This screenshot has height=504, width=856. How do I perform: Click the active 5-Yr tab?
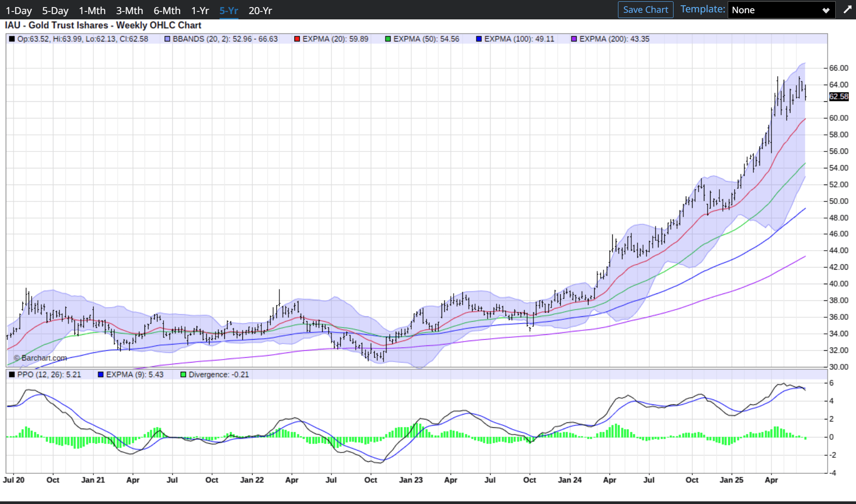tap(229, 11)
